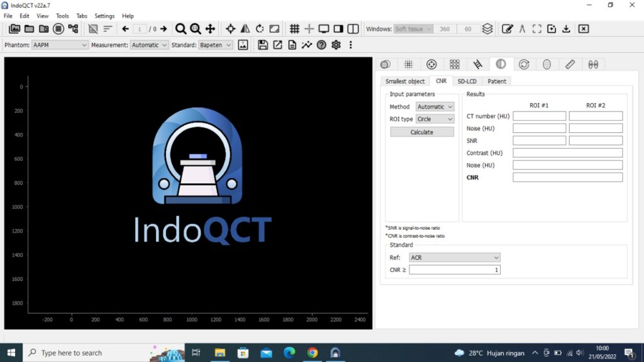Open the DICOM tree structure icon
644x362 pixels.
pyautogui.click(x=73, y=29)
